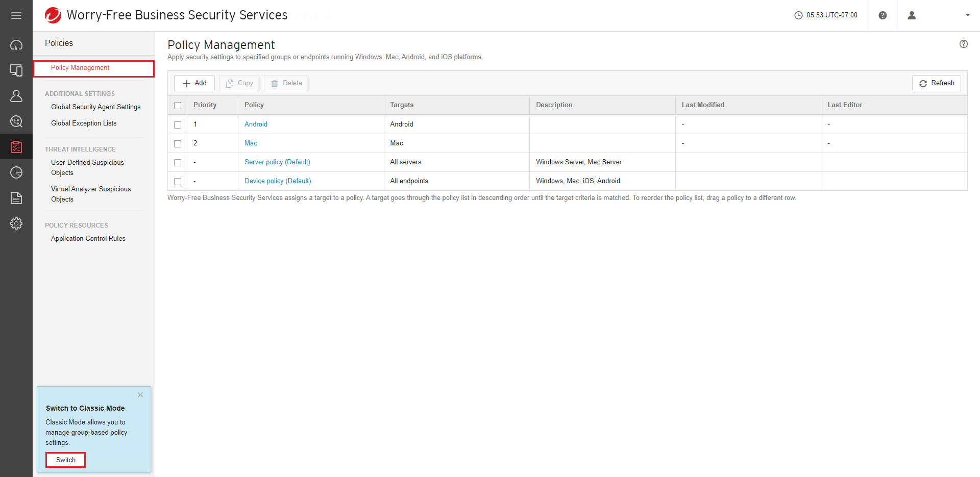This screenshot has height=477, width=980.
Task: Click the Add policy button
Action: [194, 83]
